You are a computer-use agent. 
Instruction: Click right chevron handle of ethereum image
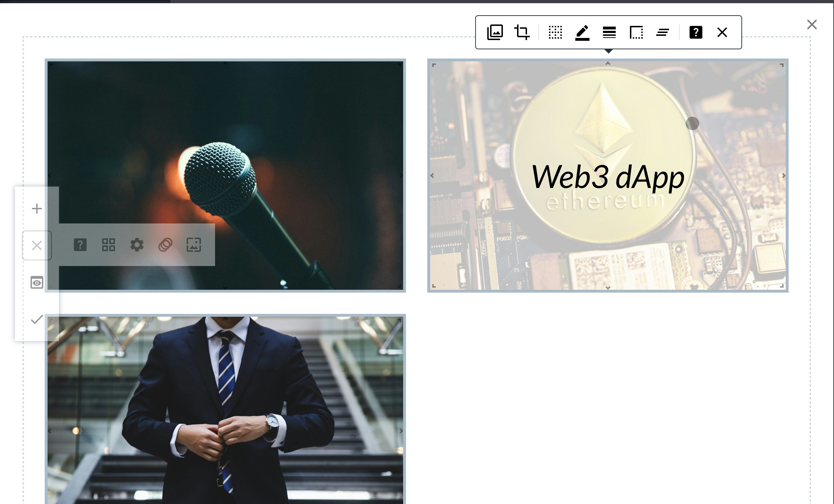click(x=784, y=176)
